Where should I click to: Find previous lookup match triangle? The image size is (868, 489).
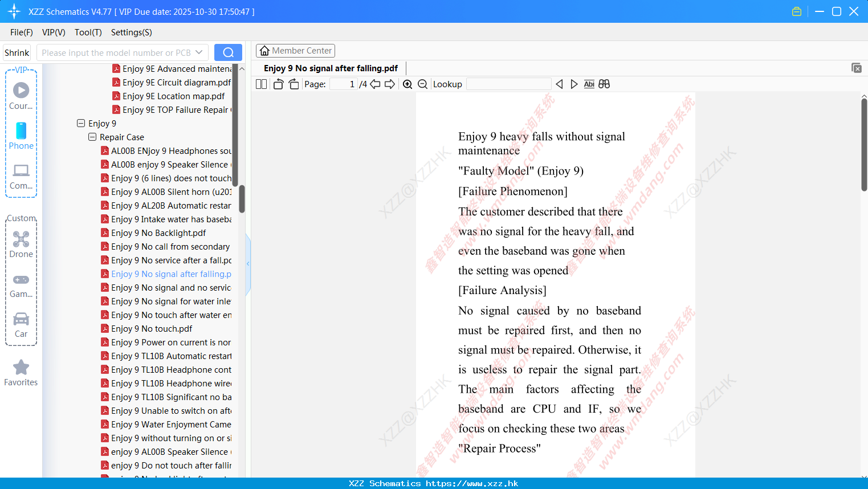pyautogui.click(x=559, y=84)
